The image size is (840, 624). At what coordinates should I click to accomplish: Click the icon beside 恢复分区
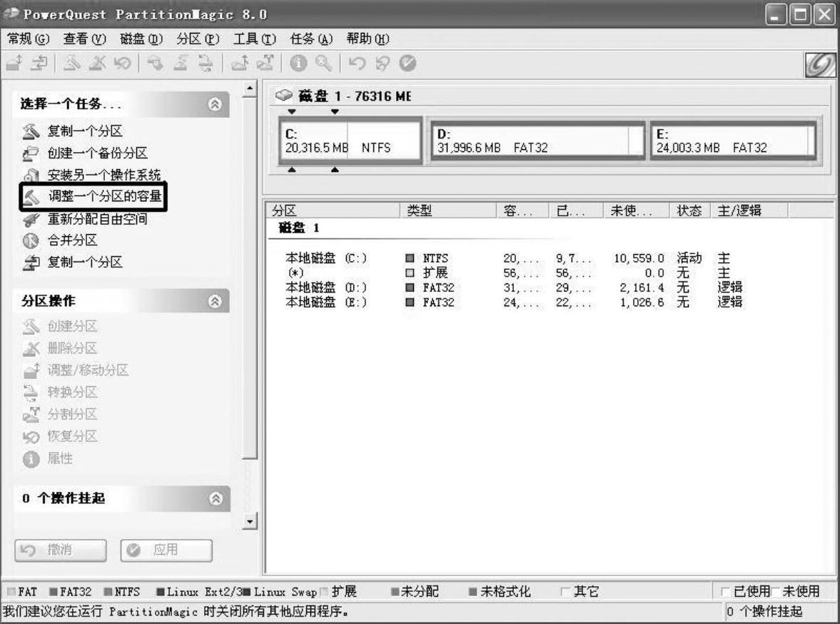(x=31, y=436)
